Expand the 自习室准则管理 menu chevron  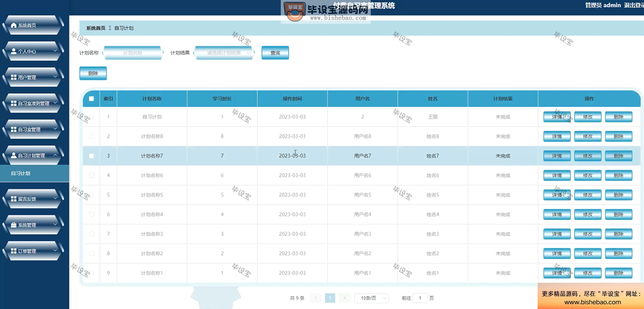pyautogui.click(x=55, y=103)
